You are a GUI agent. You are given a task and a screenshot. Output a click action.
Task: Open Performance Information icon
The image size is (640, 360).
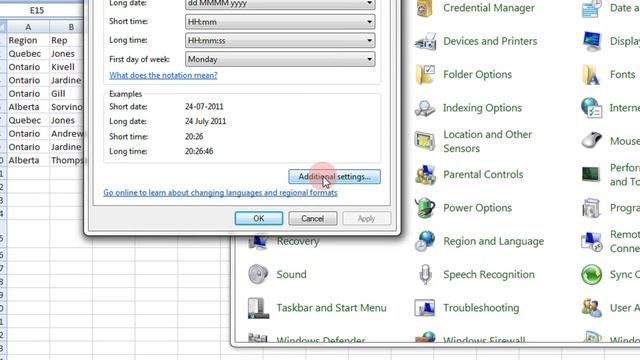coord(591,175)
